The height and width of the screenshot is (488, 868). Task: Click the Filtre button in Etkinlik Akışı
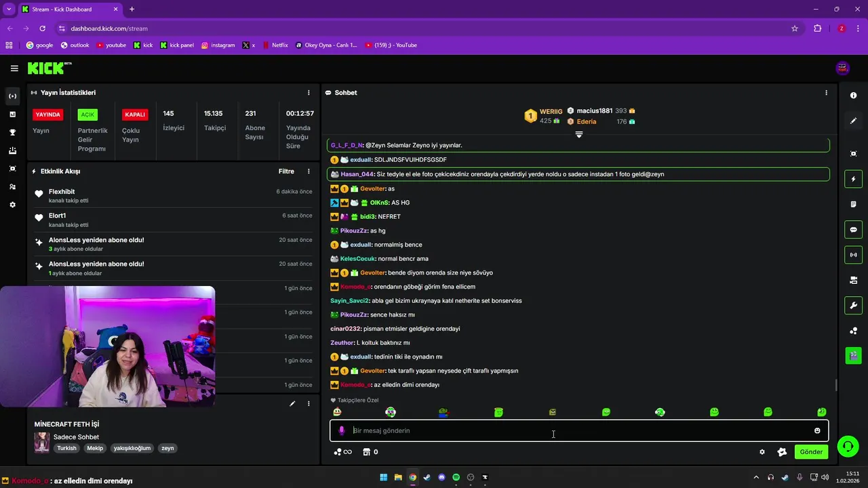(286, 171)
